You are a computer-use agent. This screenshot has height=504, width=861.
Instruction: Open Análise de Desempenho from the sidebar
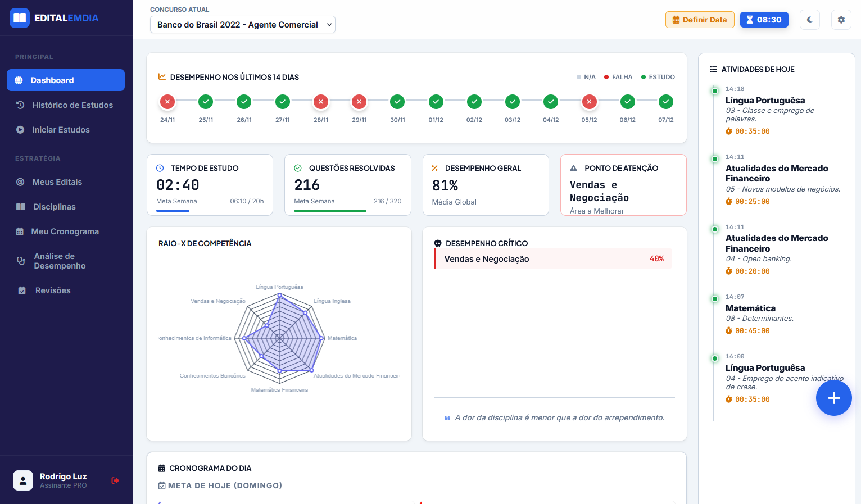[x=20, y=261]
